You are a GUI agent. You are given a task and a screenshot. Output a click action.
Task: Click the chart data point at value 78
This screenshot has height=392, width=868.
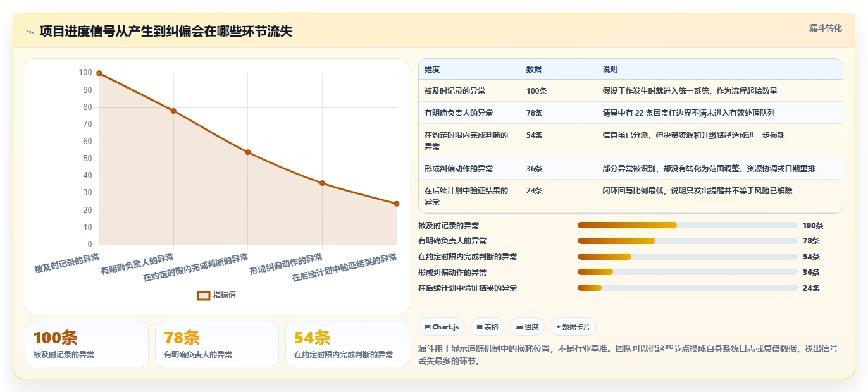[x=173, y=111]
